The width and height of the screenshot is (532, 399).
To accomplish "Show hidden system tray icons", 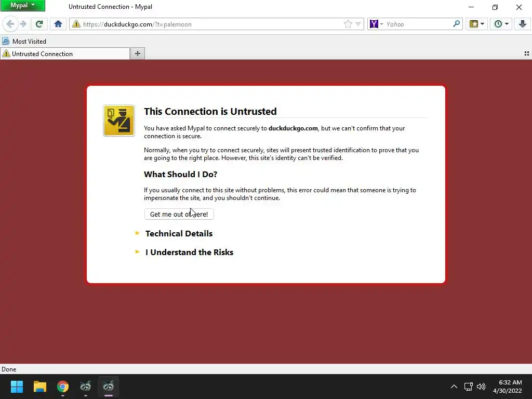I will (454, 387).
